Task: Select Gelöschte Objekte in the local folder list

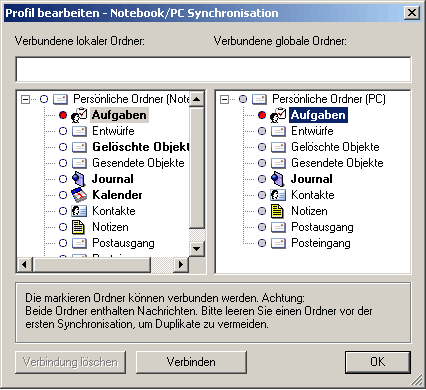Action: point(141,147)
